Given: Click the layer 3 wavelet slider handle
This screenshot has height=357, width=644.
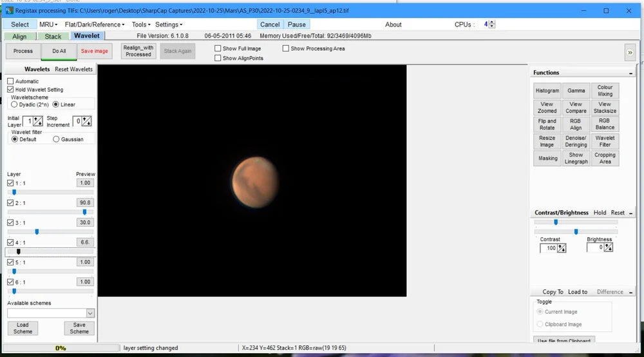Looking at the screenshot, I should click(37, 232).
